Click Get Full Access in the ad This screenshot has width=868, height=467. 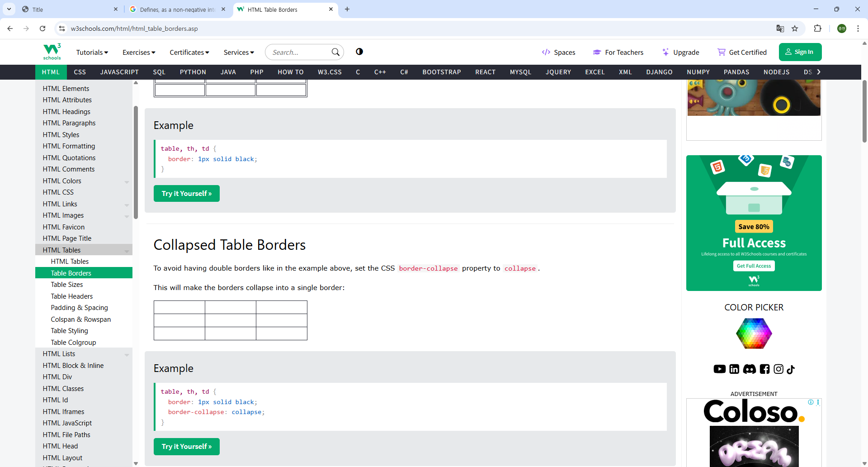[x=754, y=266]
